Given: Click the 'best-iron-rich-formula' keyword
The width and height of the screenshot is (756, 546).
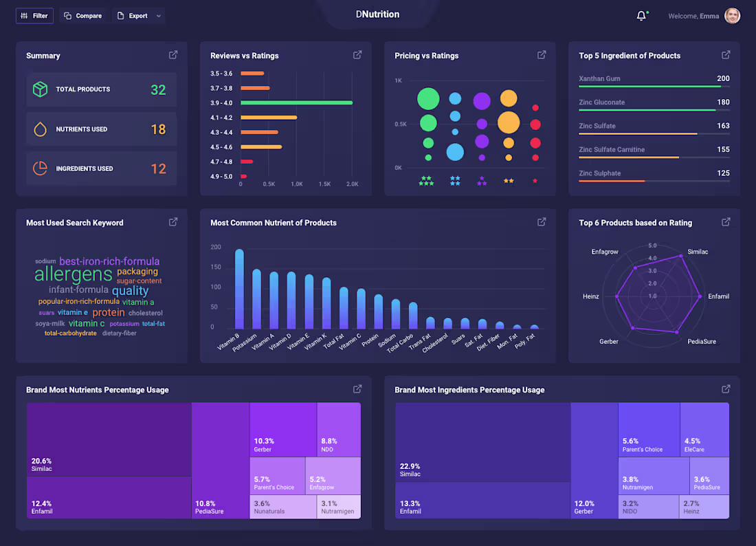Looking at the screenshot, I should point(109,261).
